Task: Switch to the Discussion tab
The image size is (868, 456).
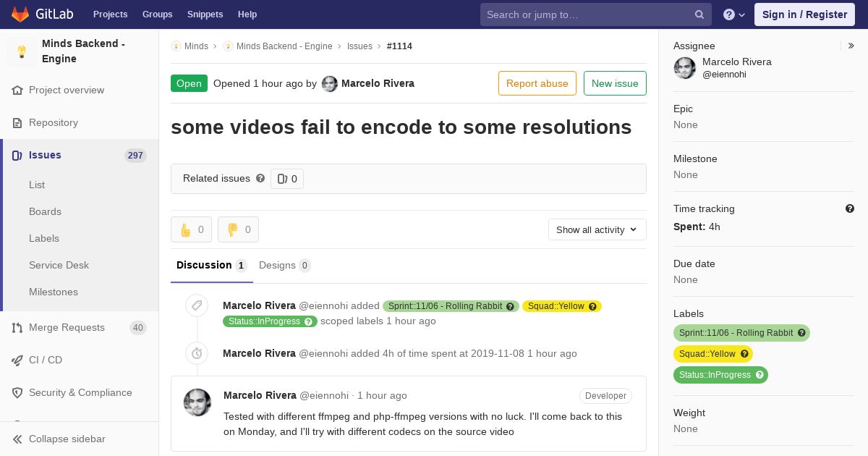Action: 212,266
